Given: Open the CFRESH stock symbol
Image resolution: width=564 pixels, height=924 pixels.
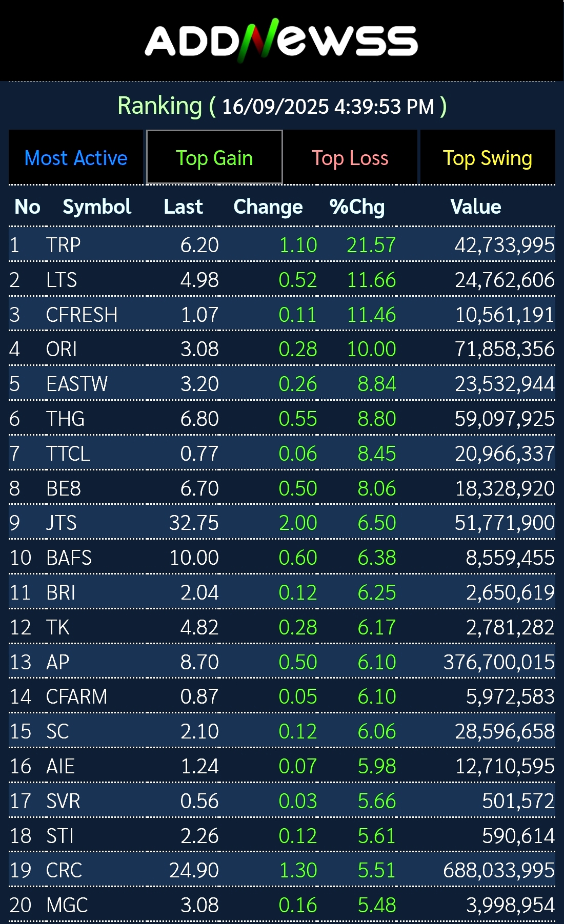Looking at the screenshot, I should coord(82,315).
